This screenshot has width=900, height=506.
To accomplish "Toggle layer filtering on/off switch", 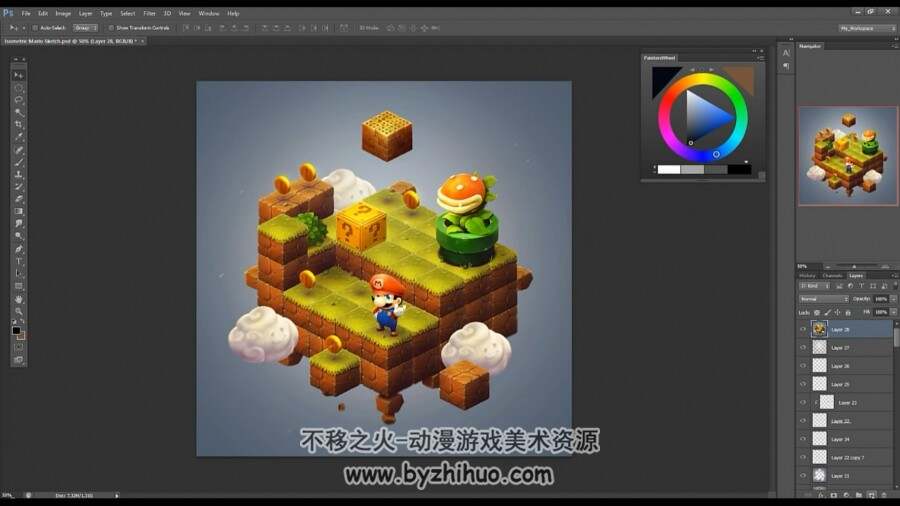I will click(x=895, y=285).
